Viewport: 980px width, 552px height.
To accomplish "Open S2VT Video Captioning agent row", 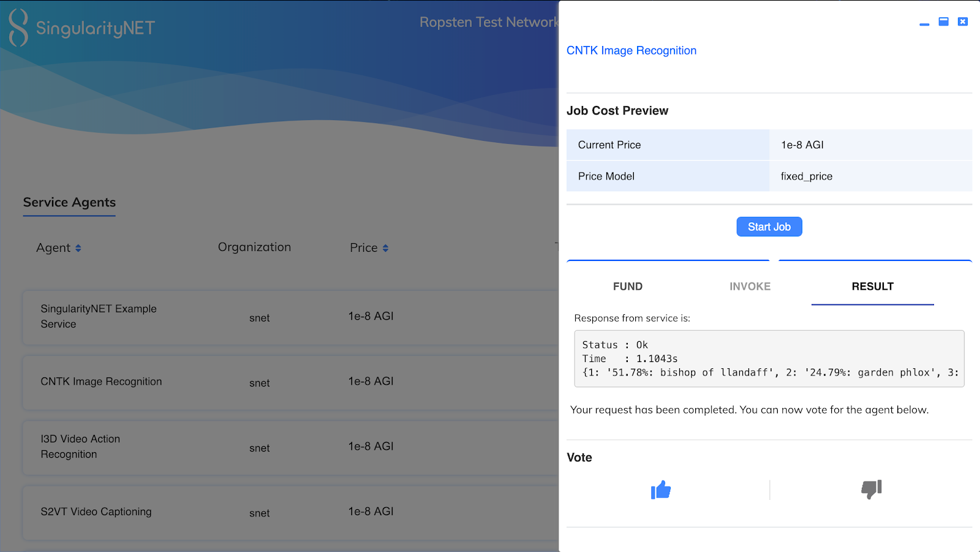I will point(290,512).
